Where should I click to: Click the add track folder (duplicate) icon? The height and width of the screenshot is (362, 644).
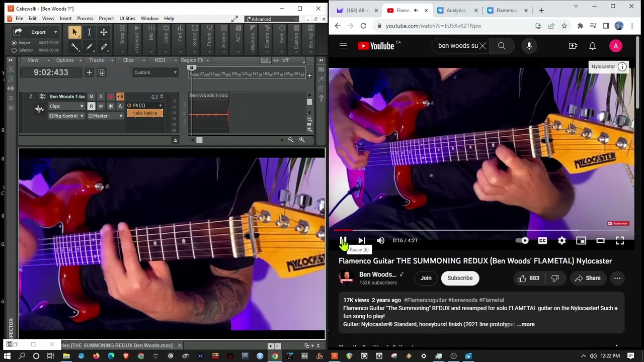102,72
